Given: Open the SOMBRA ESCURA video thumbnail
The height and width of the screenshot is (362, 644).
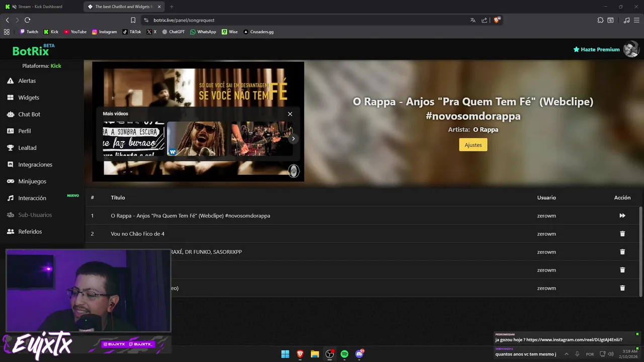Looking at the screenshot, I should (x=134, y=139).
